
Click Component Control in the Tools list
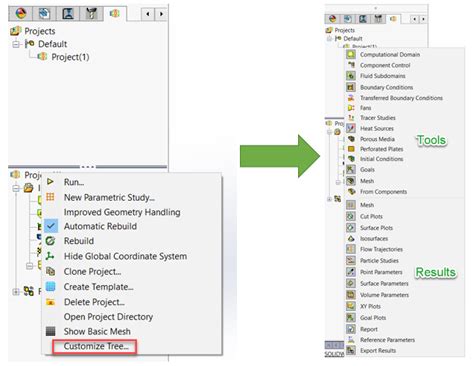(x=385, y=65)
